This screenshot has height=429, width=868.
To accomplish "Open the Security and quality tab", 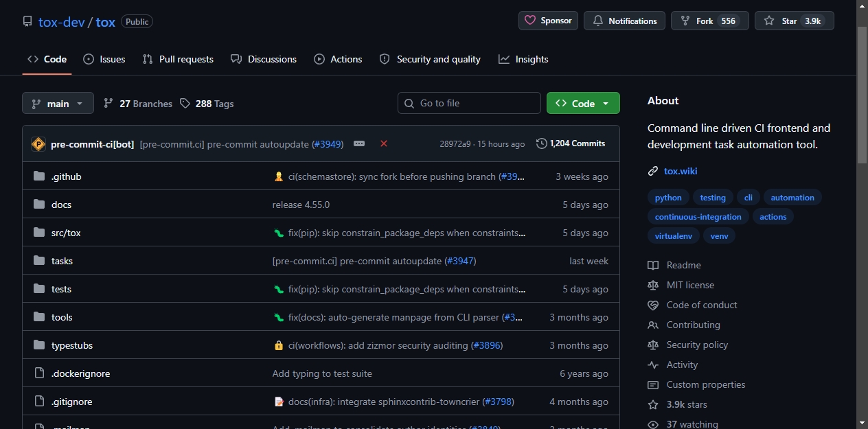I will click(430, 59).
